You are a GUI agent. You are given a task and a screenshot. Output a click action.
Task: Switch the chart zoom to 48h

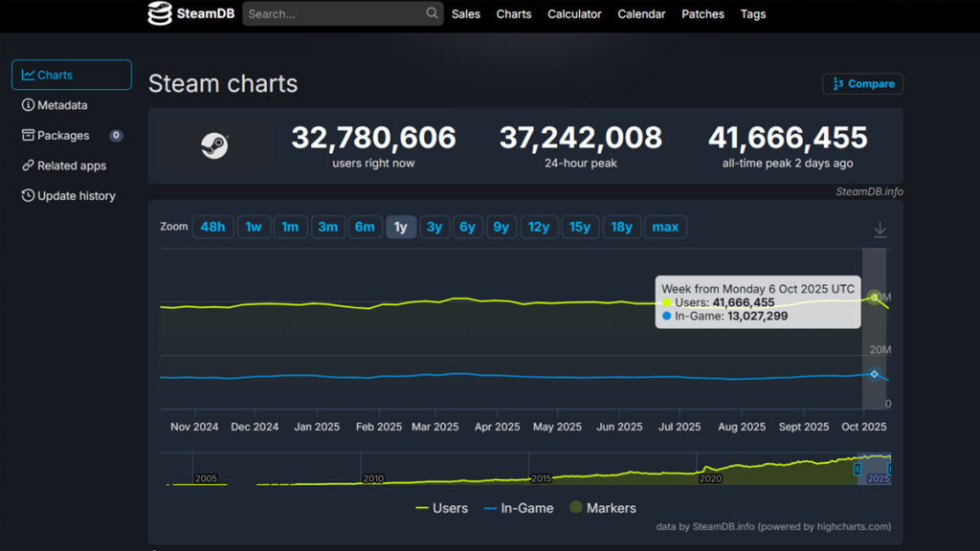[212, 227]
